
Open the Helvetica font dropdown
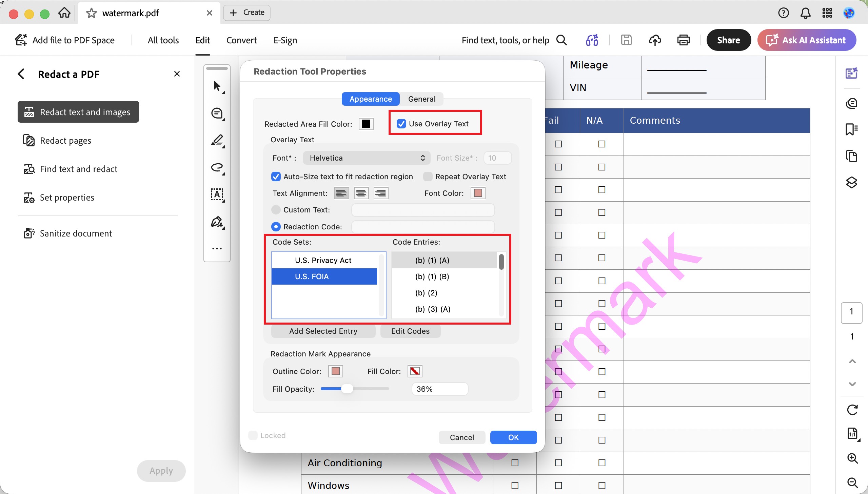(367, 158)
